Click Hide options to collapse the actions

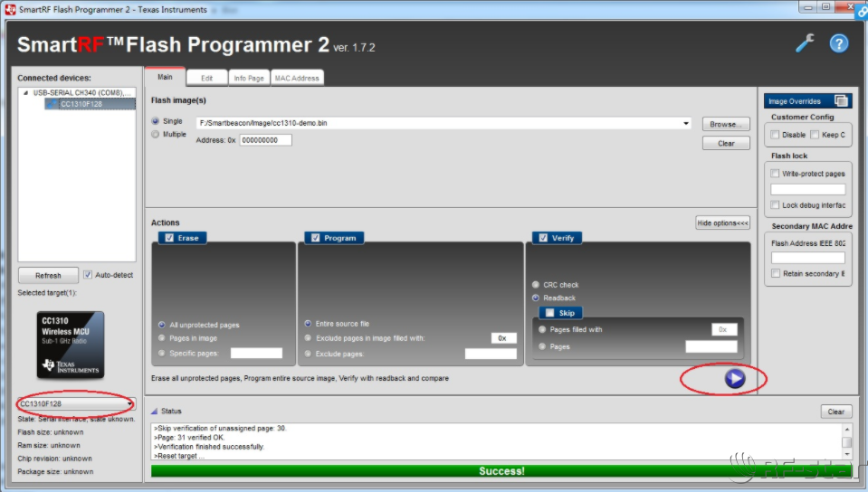point(722,222)
